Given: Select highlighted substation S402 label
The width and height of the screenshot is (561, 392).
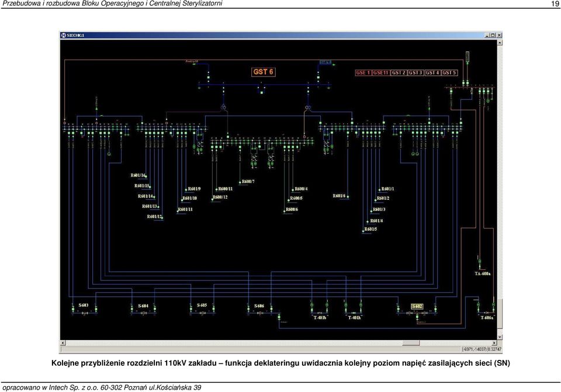Looking at the screenshot, I should click(x=417, y=306).
